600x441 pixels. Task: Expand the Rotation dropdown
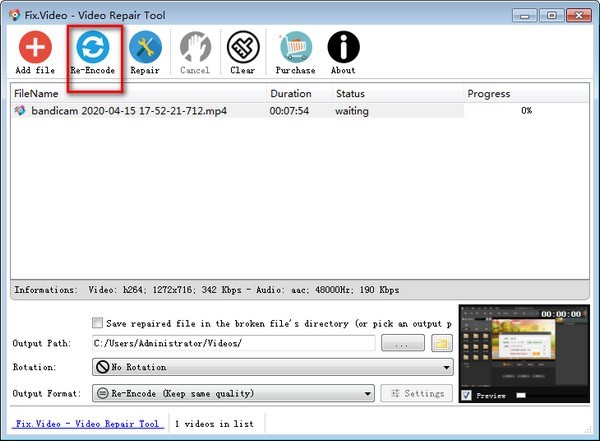click(272, 367)
